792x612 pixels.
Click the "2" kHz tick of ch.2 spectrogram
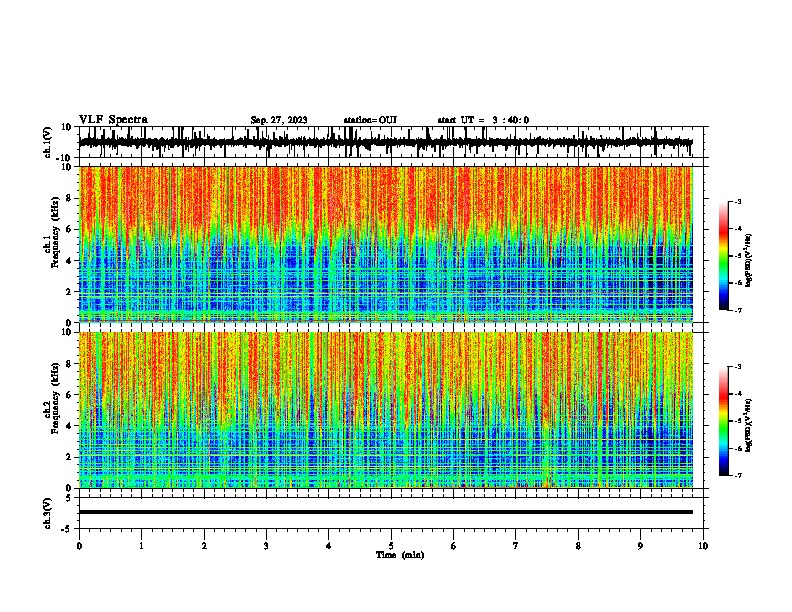pyautogui.click(x=69, y=457)
